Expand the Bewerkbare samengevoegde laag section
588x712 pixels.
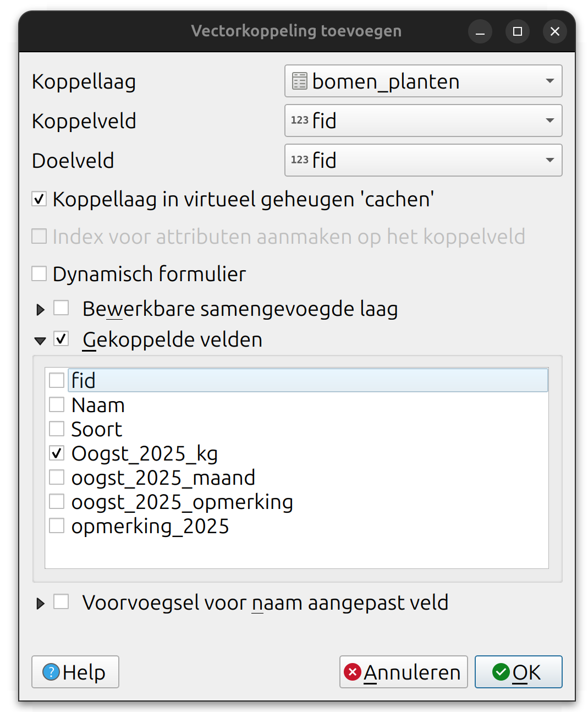(x=40, y=310)
